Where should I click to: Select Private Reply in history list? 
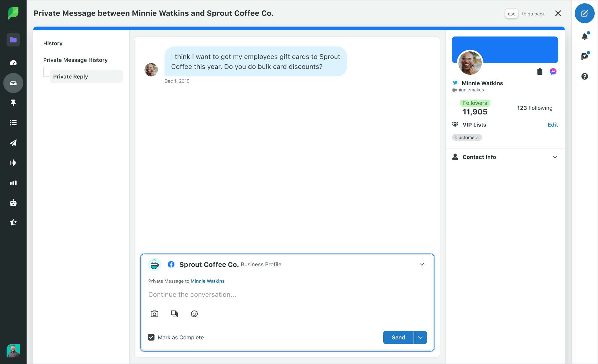pyautogui.click(x=71, y=77)
